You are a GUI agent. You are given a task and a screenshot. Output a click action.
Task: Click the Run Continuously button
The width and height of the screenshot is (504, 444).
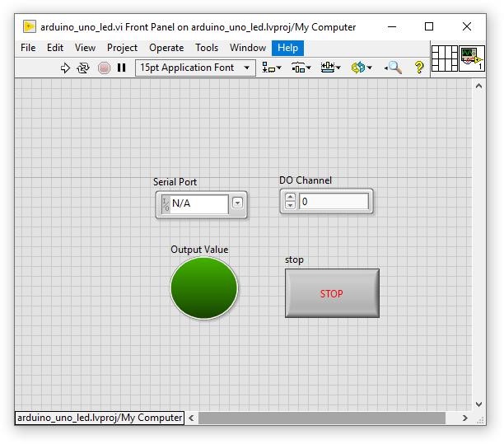pos(83,68)
